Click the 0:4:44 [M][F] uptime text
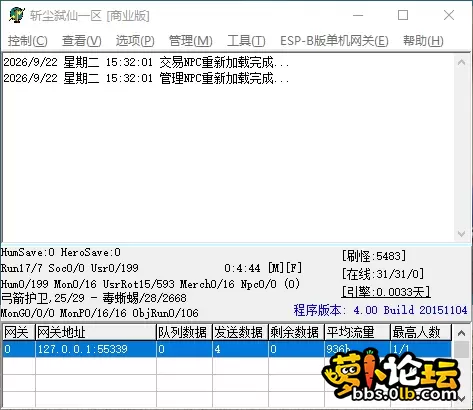Viewport: 473px width, 410px height. coord(263,268)
